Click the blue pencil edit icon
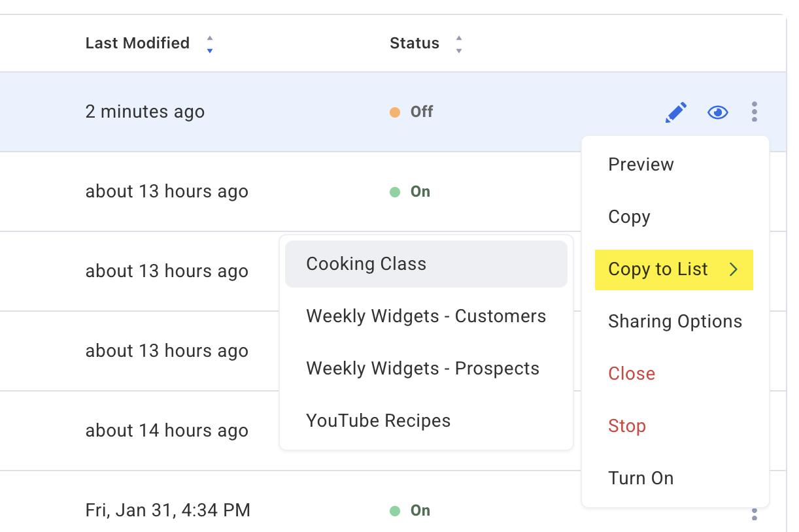 [675, 112]
